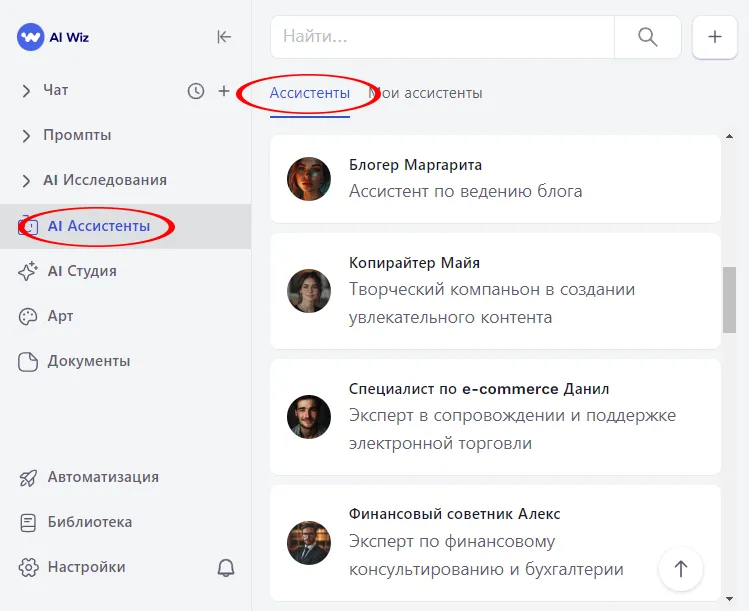749x611 pixels.
Task: Click the Настройки gear icon
Action: (x=28, y=568)
